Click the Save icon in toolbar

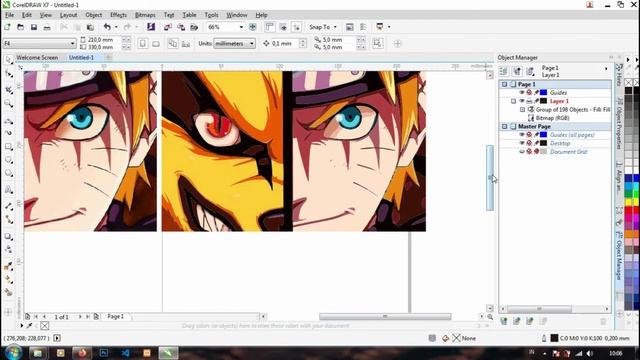pos(34,27)
